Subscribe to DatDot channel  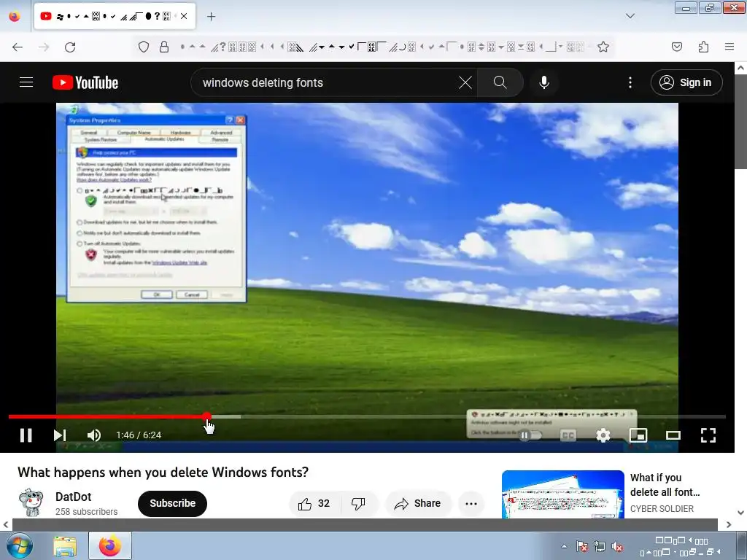(172, 503)
